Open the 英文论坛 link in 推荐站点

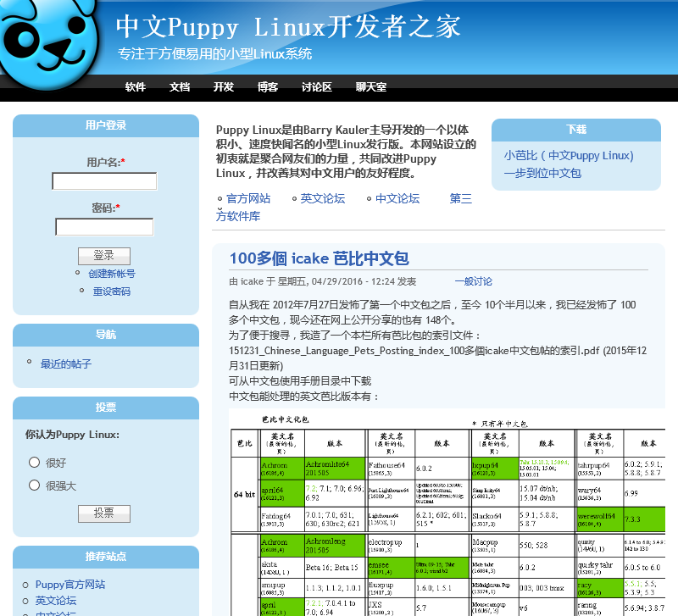point(56,601)
